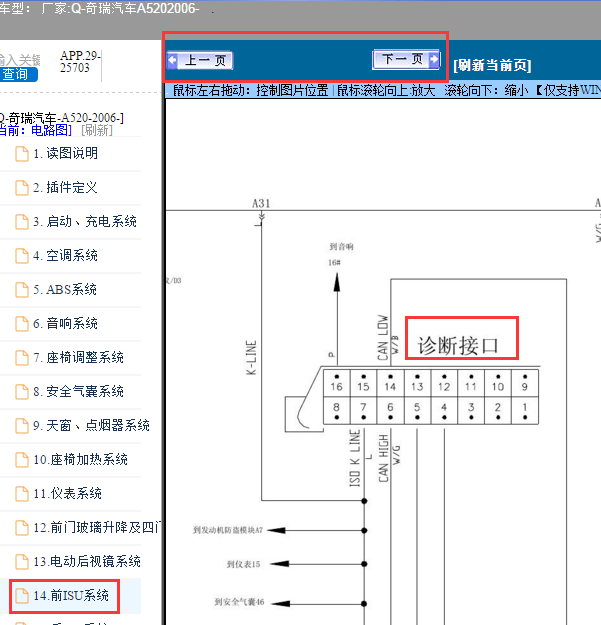Image resolution: width=601 pixels, height=625 pixels.
Task: Click 到发动机防盗模块A7 label
Action: (228, 530)
